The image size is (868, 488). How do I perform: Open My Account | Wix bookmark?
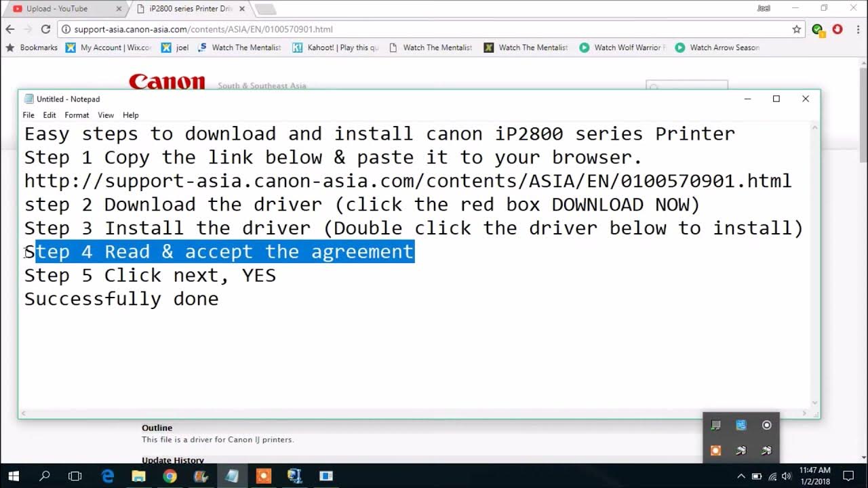[x=108, y=47]
